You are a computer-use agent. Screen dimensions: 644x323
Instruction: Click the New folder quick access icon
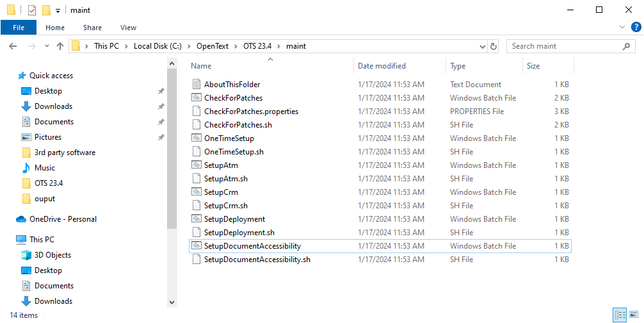(x=46, y=10)
